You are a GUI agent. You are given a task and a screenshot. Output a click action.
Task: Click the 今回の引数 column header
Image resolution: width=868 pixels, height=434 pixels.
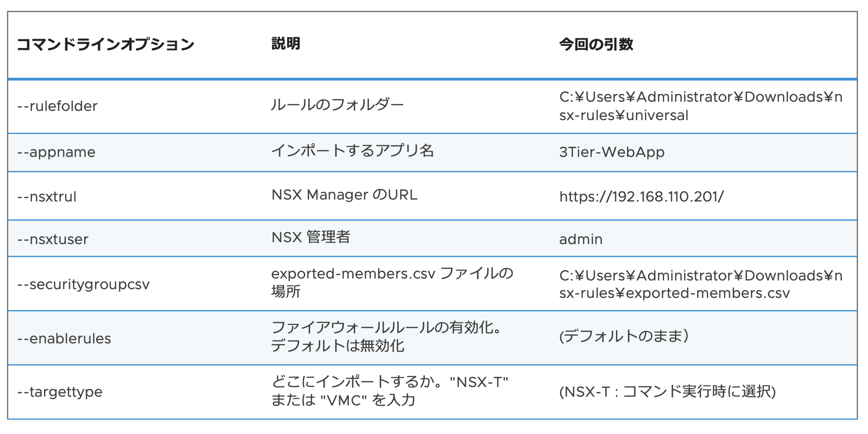coord(596,45)
